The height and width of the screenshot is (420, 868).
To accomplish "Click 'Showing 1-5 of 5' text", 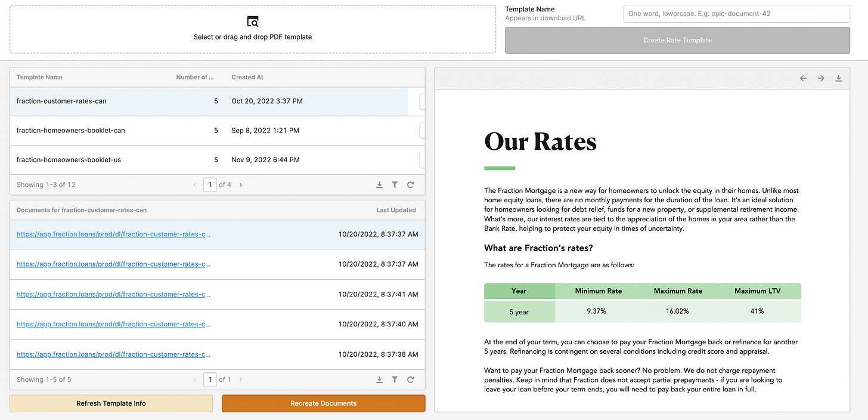I will pyautogui.click(x=44, y=379).
